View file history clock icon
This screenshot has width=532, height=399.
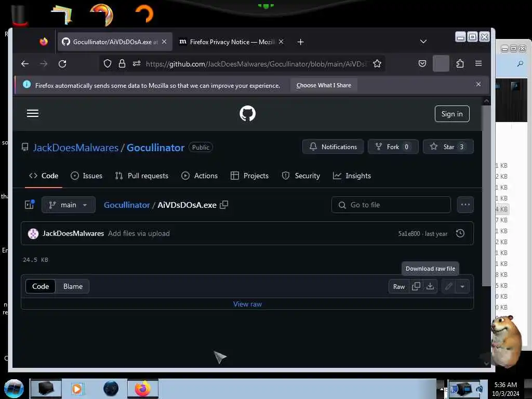460,233
